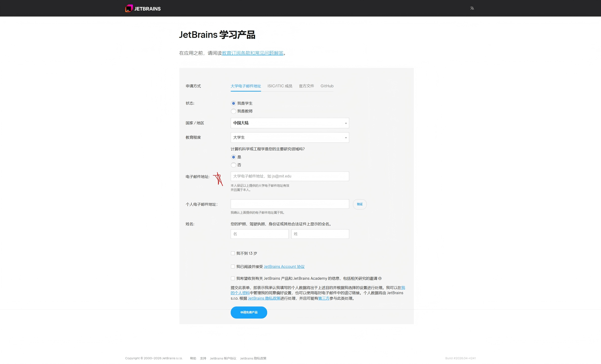Open 教育订阅条款和常见问题解答 link
Screen dimensions: 601x364
coord(252,53)
